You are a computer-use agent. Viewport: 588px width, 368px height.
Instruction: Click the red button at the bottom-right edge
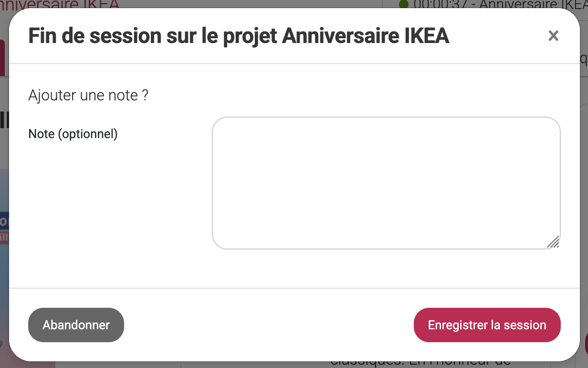coord(586,342)
